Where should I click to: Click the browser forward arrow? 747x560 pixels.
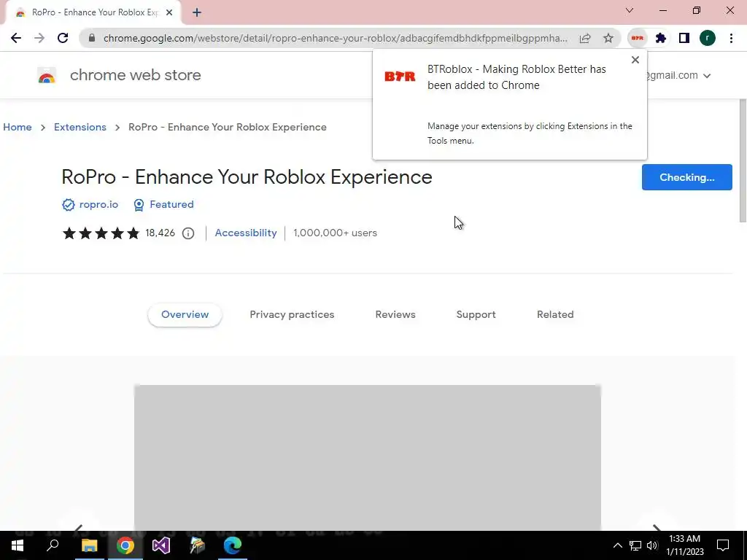coord(39,38)
